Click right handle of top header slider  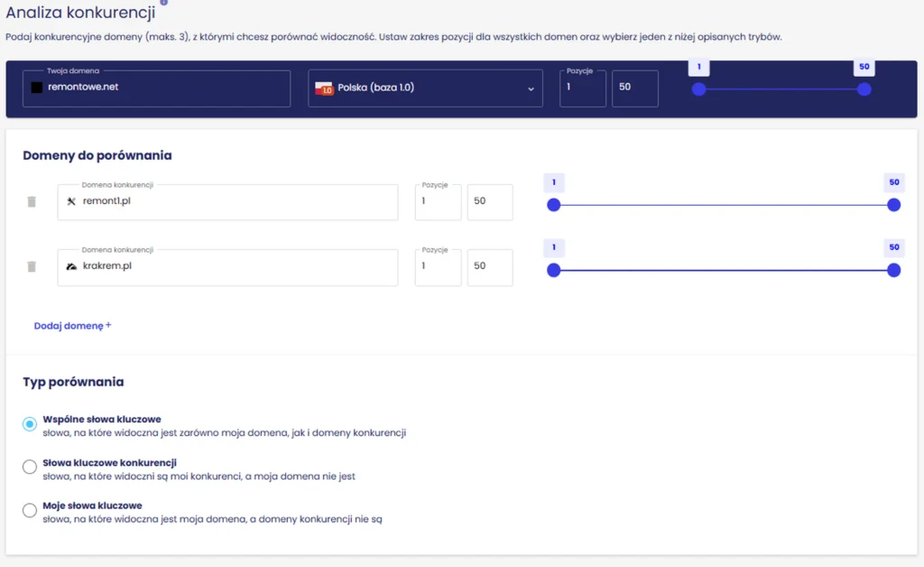point(864,89)
